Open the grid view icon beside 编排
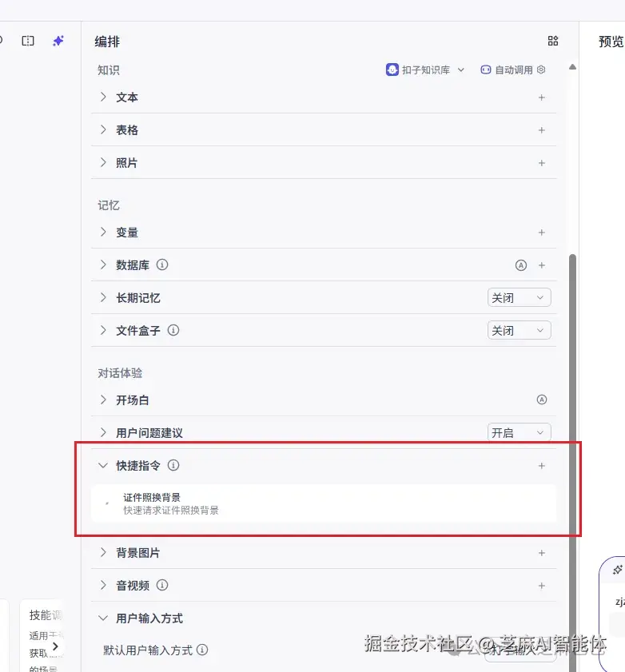The image size is (625, 672). [553, 41]
